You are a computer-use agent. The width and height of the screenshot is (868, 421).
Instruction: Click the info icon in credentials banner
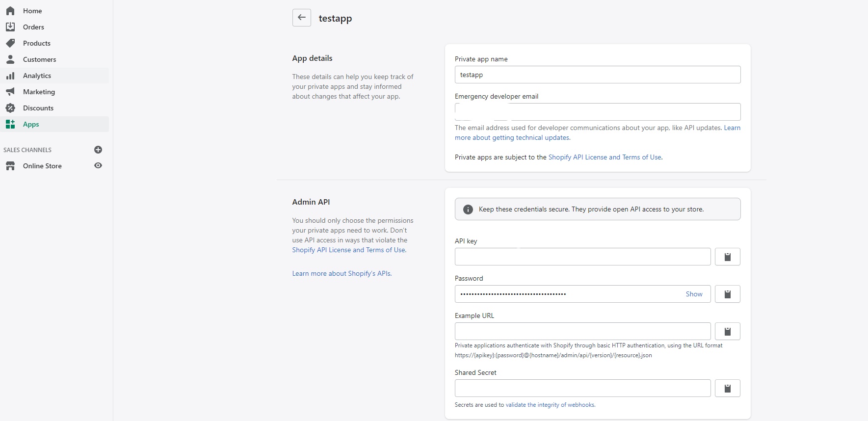468,209
